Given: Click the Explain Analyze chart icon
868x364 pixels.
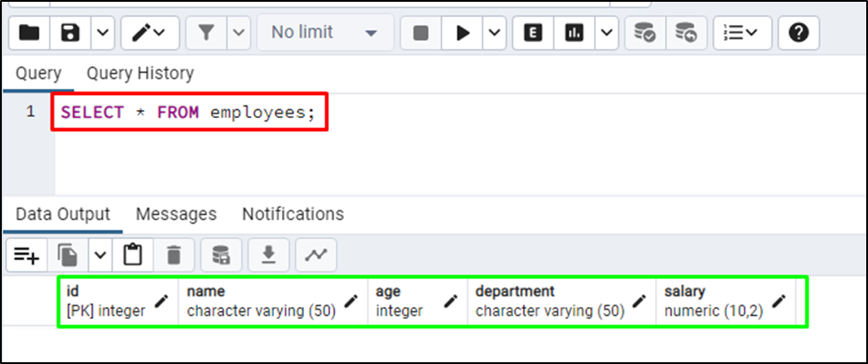Looking at the screenshot, I should (x=575, y=33).
